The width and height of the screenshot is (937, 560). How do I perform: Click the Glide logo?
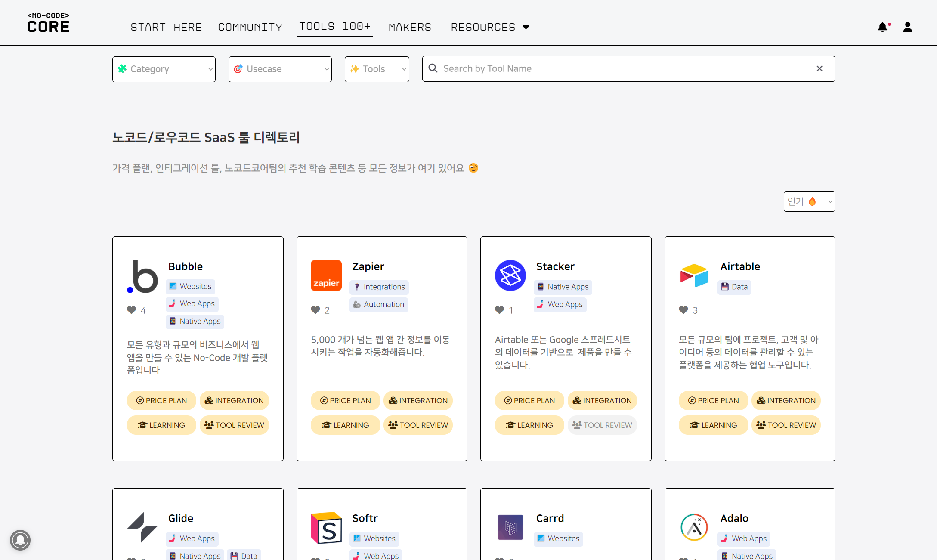pyautogui.click(x=142, y=527)
